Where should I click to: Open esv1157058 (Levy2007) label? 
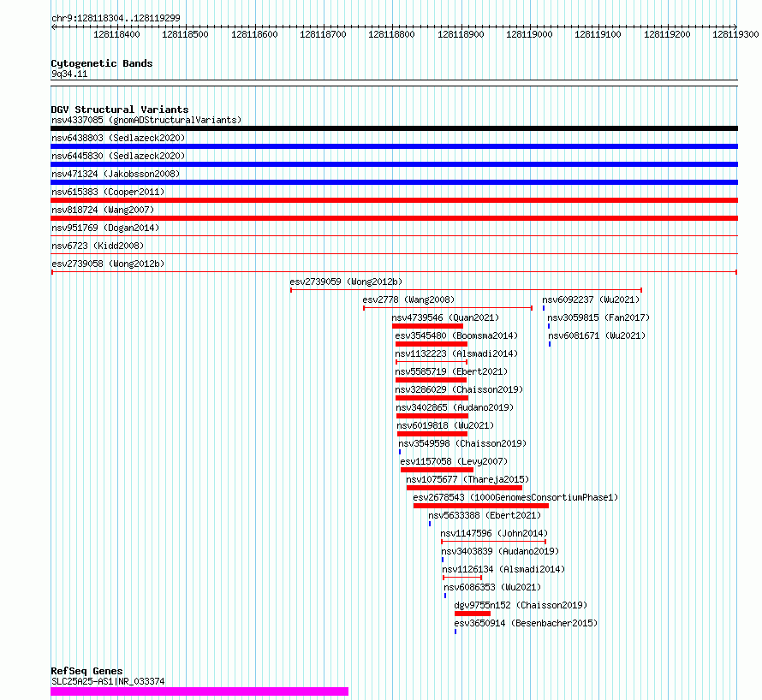pos(454,461)
